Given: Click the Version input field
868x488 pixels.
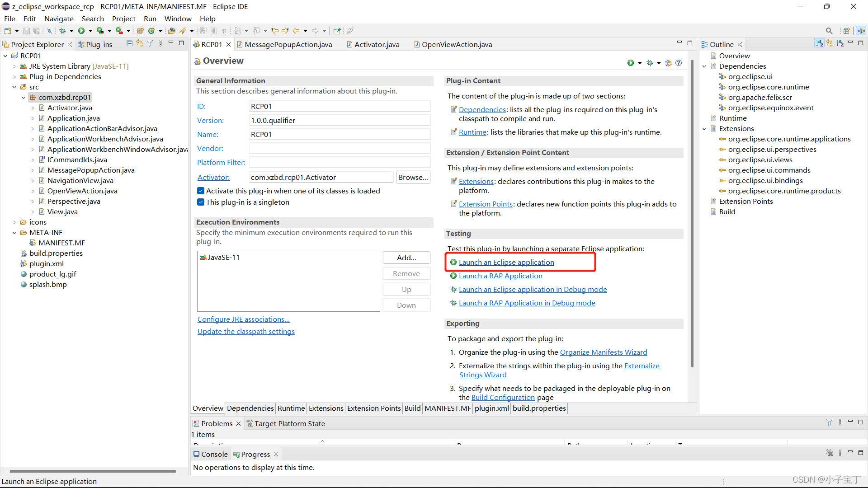Looking at the screenshot, I should pos(340,120).
